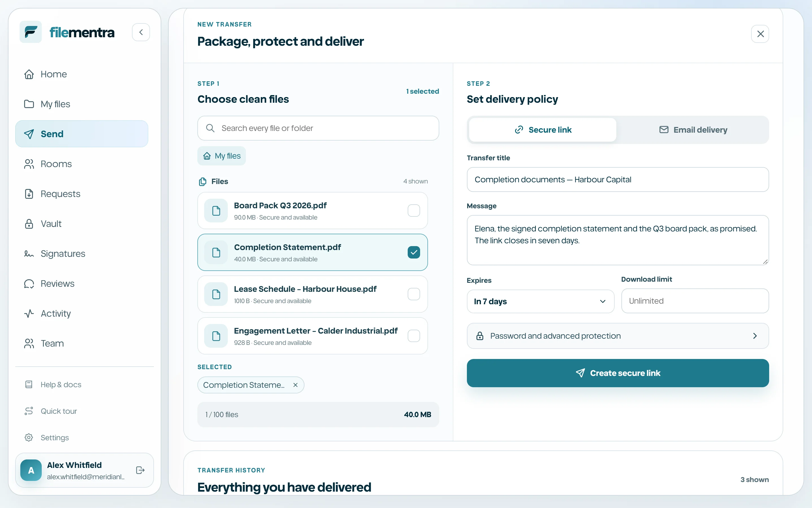Click the Vault lock icon

click(x=29, y=224)
